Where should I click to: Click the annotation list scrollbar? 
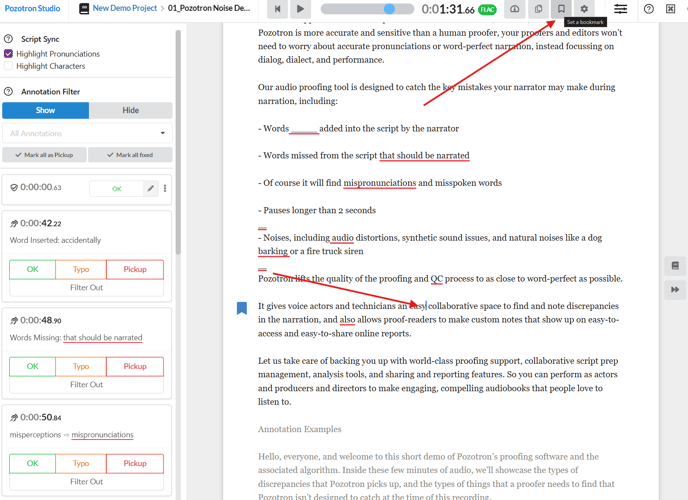[x=178, y=142]
